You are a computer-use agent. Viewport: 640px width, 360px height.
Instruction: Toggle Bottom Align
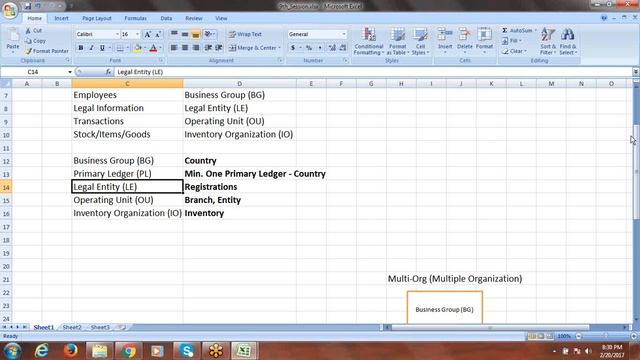(x=196, y=34)
